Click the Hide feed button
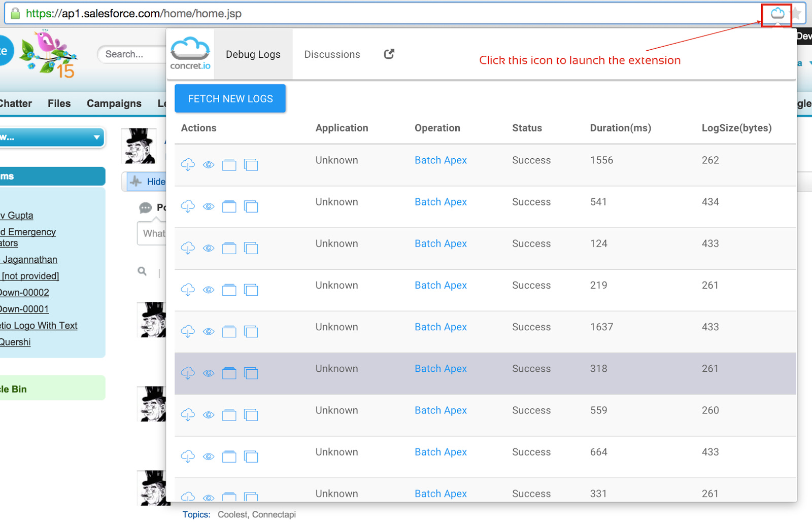The height and width of the screenshot is (527, 812). (x=147, y=182)
